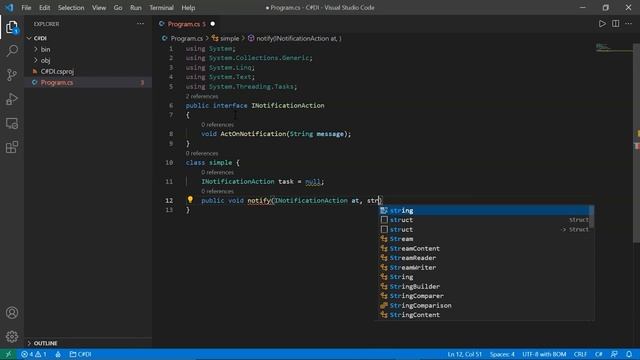Open the Run and Debug view icon

click(12, 99)
